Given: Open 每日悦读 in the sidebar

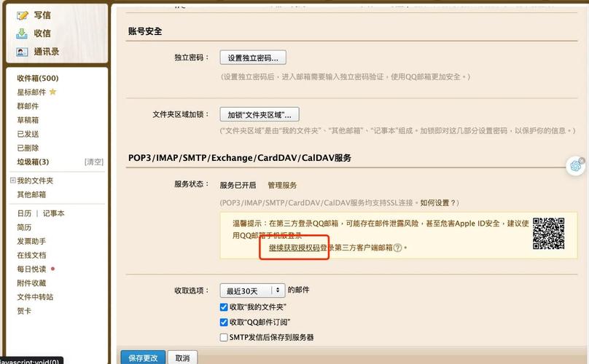Looking at the screenshot, I should 31,269.
